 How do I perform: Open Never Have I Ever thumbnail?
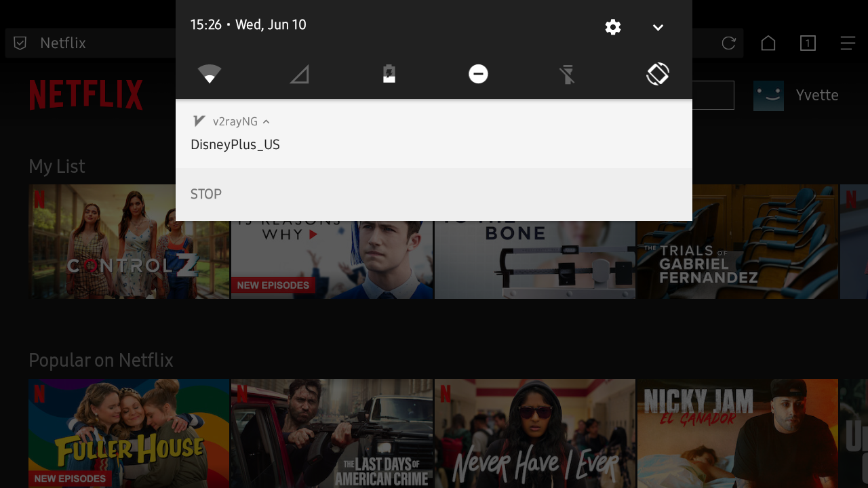[x=535, y=433]
